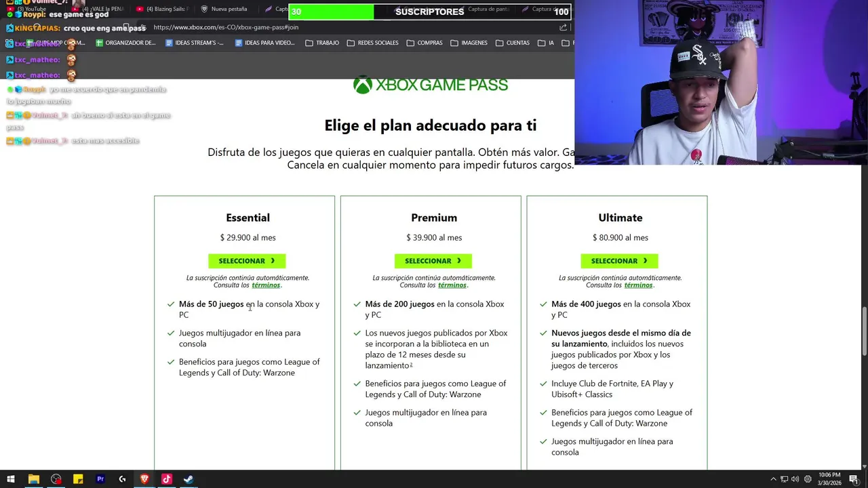868x488 pixels.
Task: Open Steam from the taskbar
Action: point(189,479)
